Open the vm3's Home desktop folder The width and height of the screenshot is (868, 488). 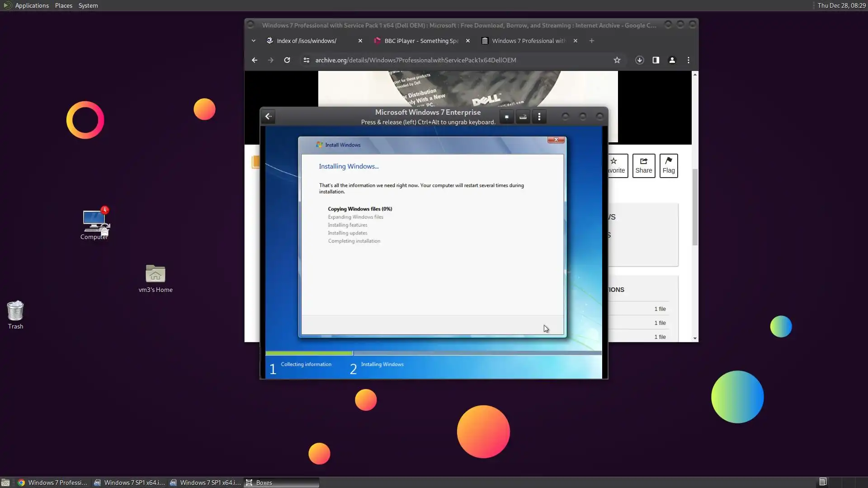(155, 274)
